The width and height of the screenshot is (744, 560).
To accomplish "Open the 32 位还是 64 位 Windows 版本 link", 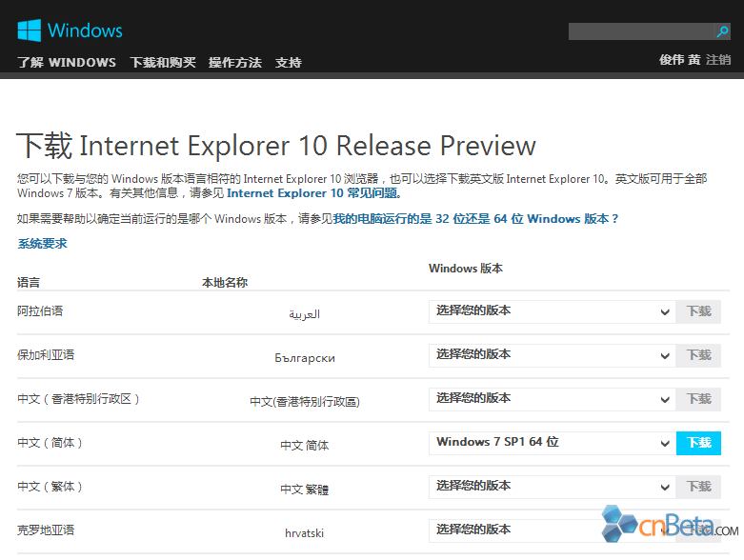I will (x=475, y=219).
